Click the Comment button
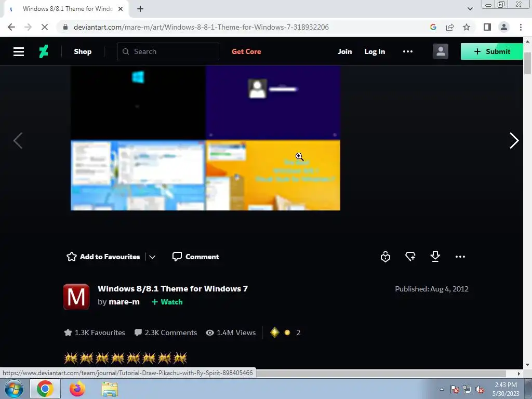This screenshot has height=399, width=532. 196,257
